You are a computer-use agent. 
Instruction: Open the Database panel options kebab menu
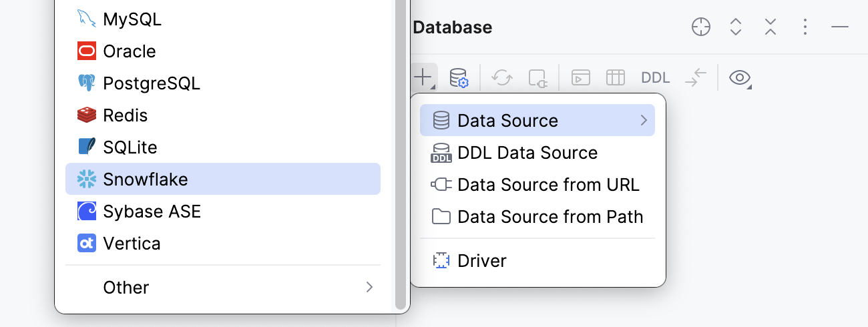[805, 27]
